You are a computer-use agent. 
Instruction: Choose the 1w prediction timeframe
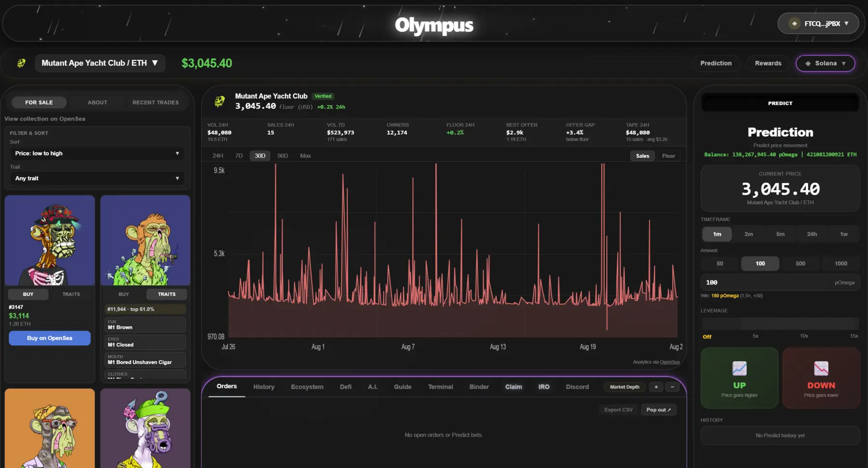tap(844, 234)
